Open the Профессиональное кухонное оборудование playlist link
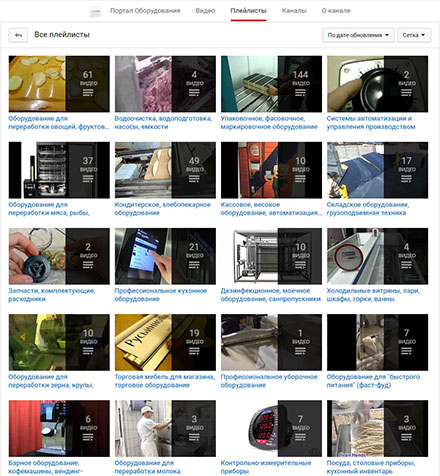The height and width of the screenshot is (476, 440). click(x=161, y=295)
